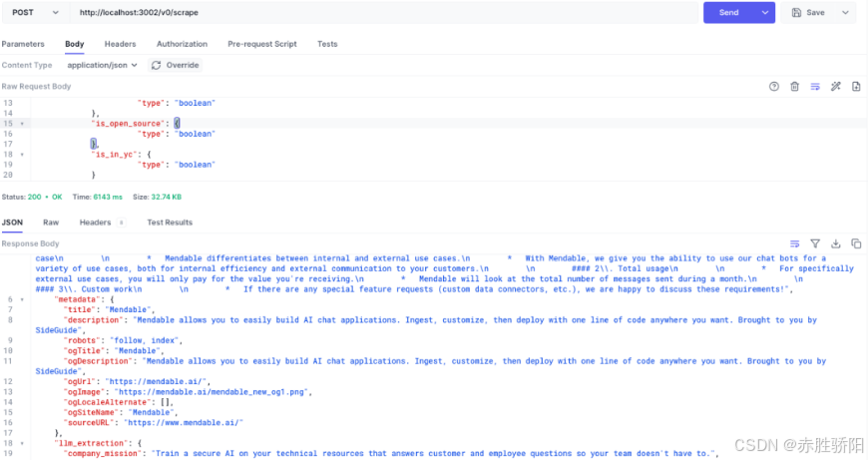Click the Override button
Image resolution: width=868 pixels, height=460 pixels.
pyautogui.click(x=175, y=65)
